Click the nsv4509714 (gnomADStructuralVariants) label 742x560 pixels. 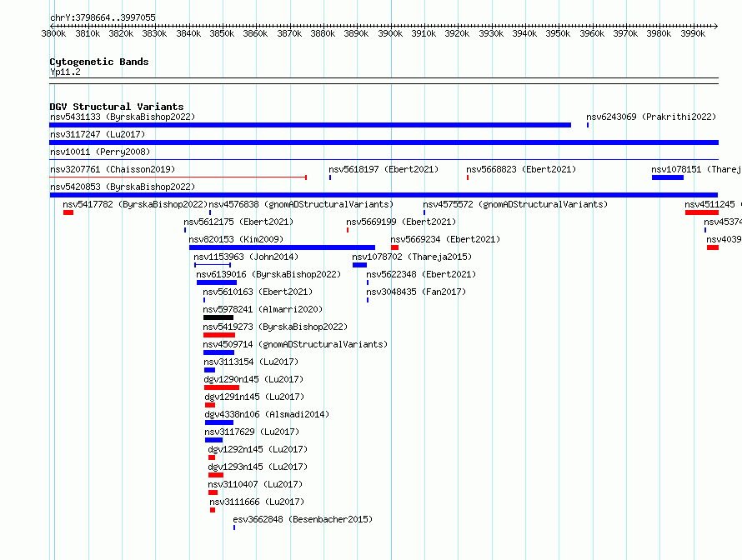coord(295,344)
